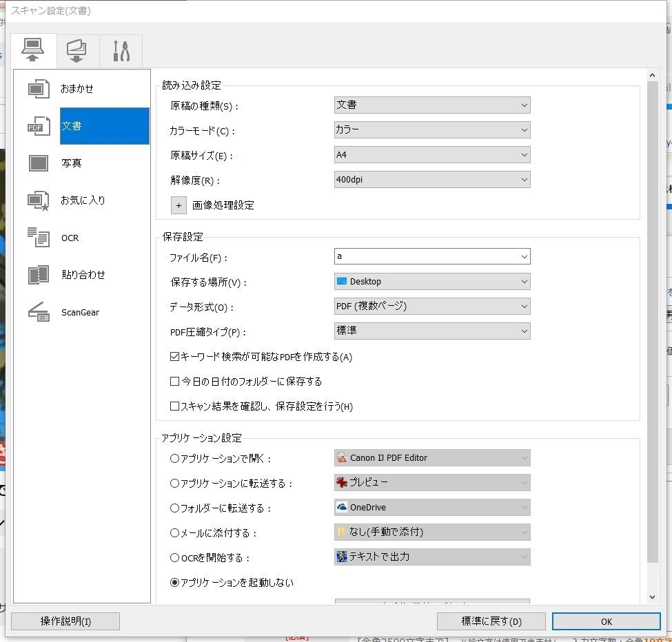Viewport: 672px width, 642px height.
Task: Select the 写真 label in sidebar
Action: [71, 163]
